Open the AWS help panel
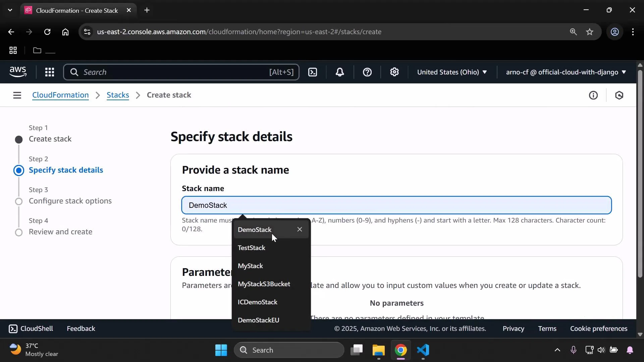This screenshot has width=644, height=362. (368, 72)
